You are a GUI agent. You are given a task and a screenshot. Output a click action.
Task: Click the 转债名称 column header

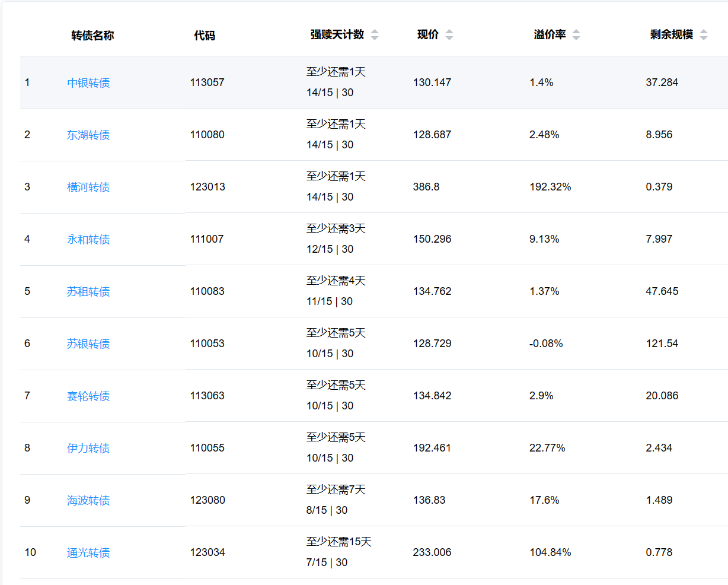(x=92, y=36)
